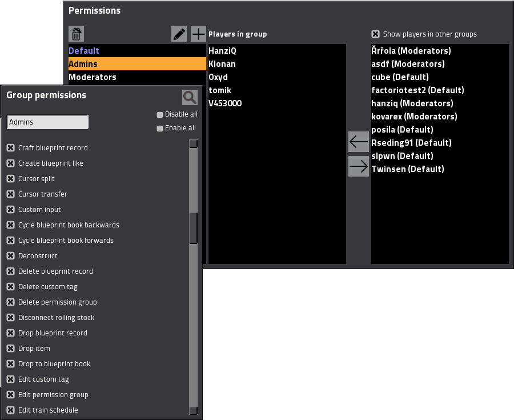This screenshot has width=514, height=420.
Task: Toggle Delete permission group checkbox
Action: (10, 302)
